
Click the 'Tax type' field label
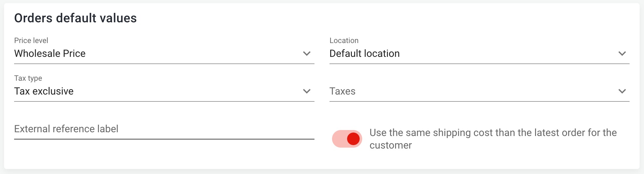pos(28,78)
